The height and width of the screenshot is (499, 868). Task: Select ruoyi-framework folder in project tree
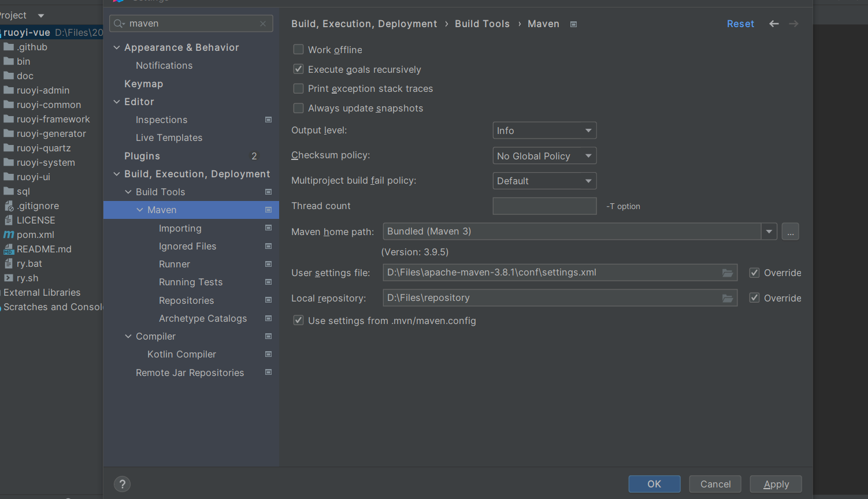pyautogui.click(x=52, y=119)
